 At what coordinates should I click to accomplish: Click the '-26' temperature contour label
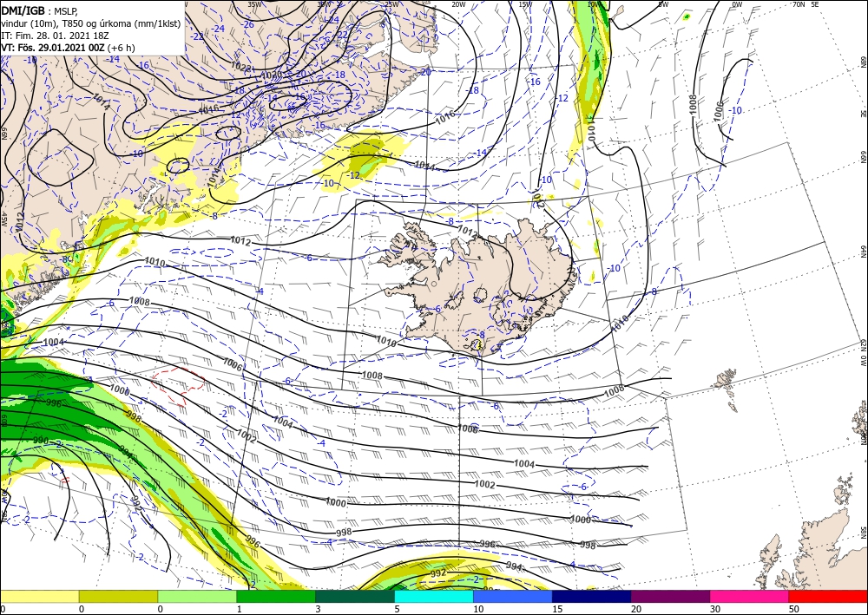pos(247,24)
